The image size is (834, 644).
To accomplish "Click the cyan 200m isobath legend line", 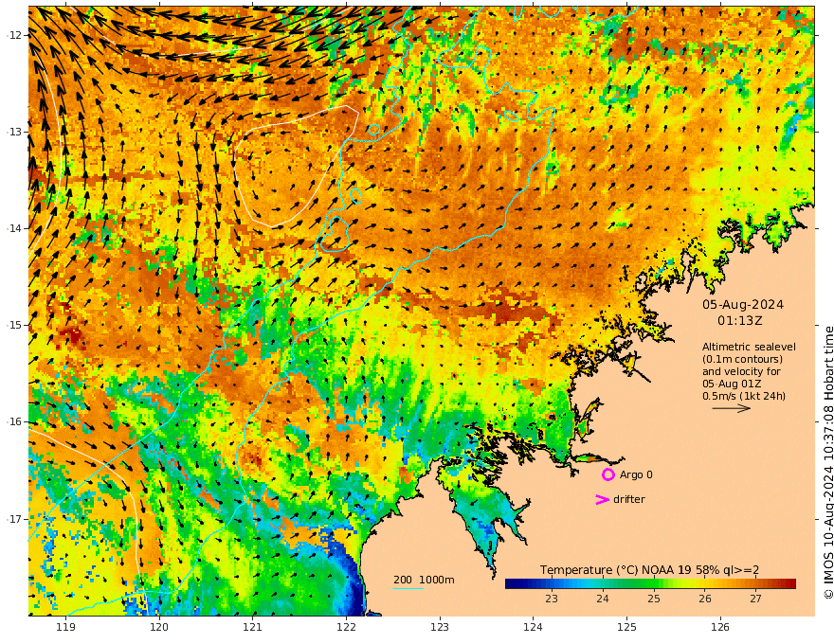I will tap(408, 588).
